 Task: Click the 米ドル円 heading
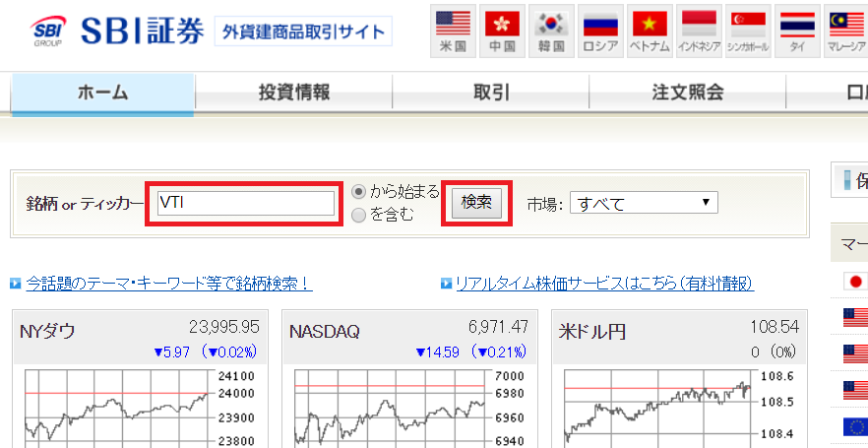(592, 332)
